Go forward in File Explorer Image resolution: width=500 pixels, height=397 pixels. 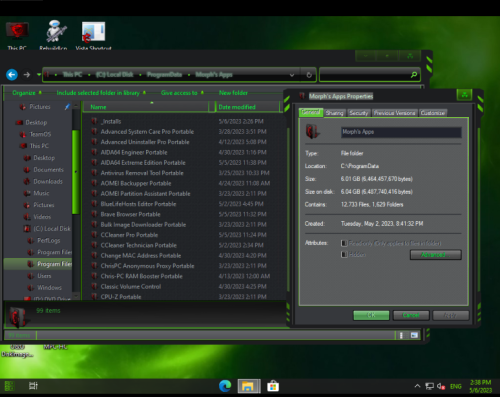click(27, 75)
